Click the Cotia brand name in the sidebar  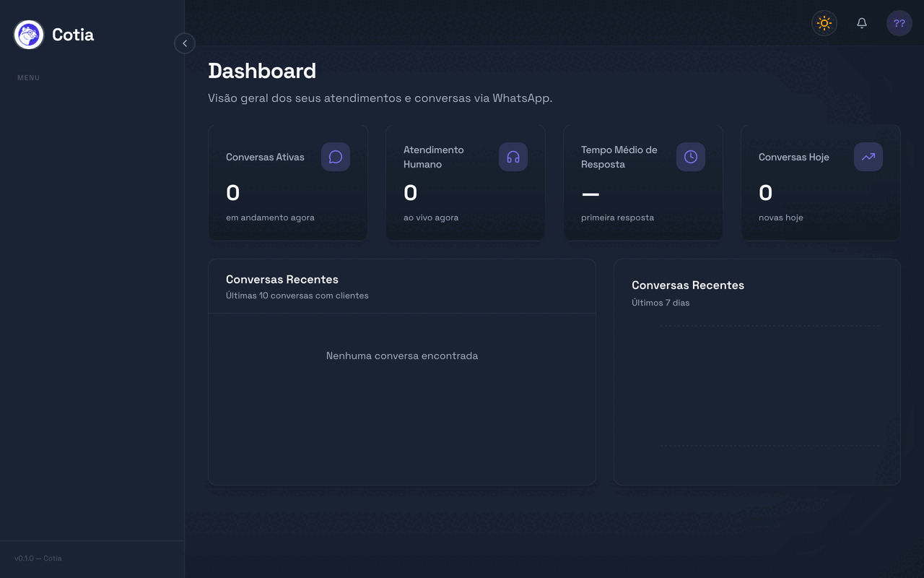[x=73, y=35]
